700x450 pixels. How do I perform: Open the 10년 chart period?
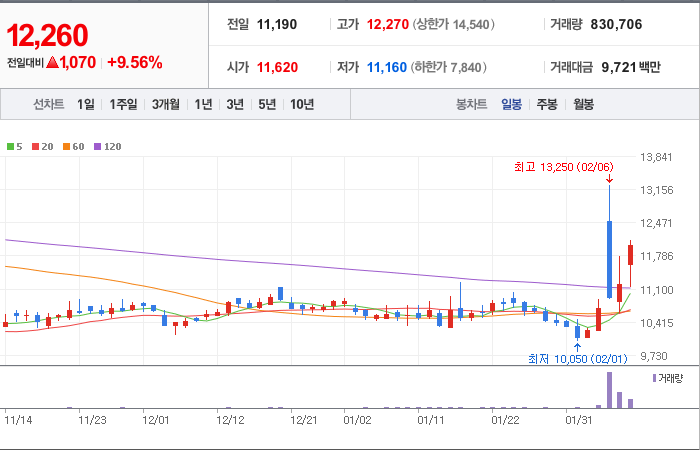click(302, 104)
